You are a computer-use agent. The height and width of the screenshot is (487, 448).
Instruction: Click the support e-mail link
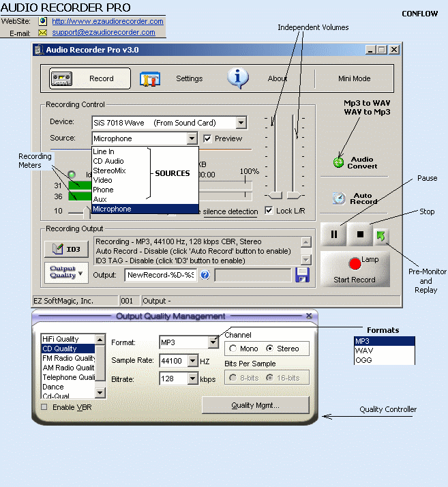(104, 32)
